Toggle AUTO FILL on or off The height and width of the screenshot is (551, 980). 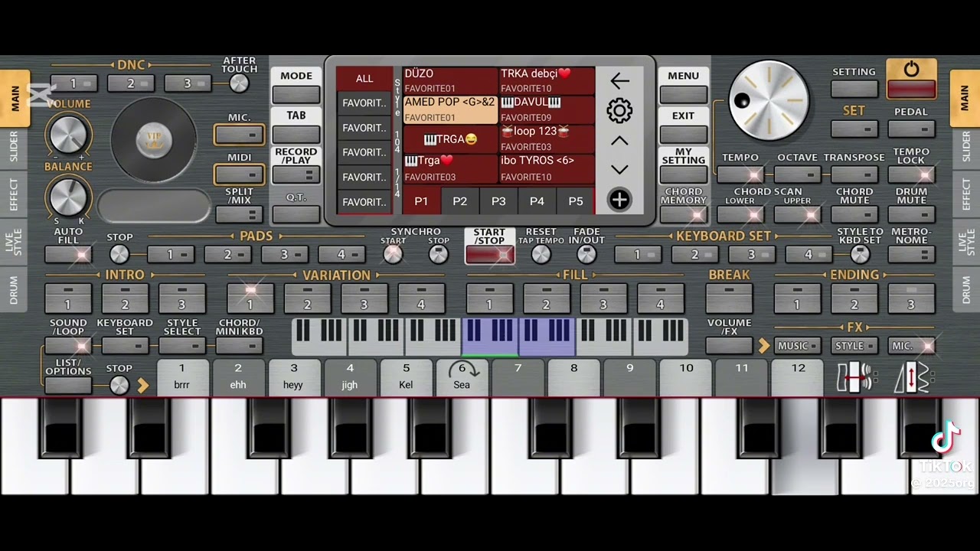coord(68,254)
